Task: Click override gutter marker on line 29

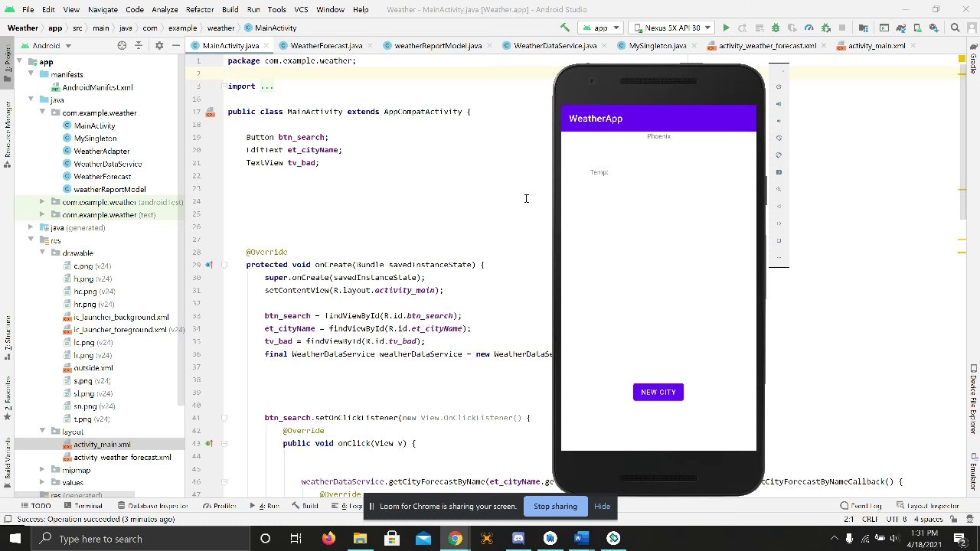Action: click(208, 265)
